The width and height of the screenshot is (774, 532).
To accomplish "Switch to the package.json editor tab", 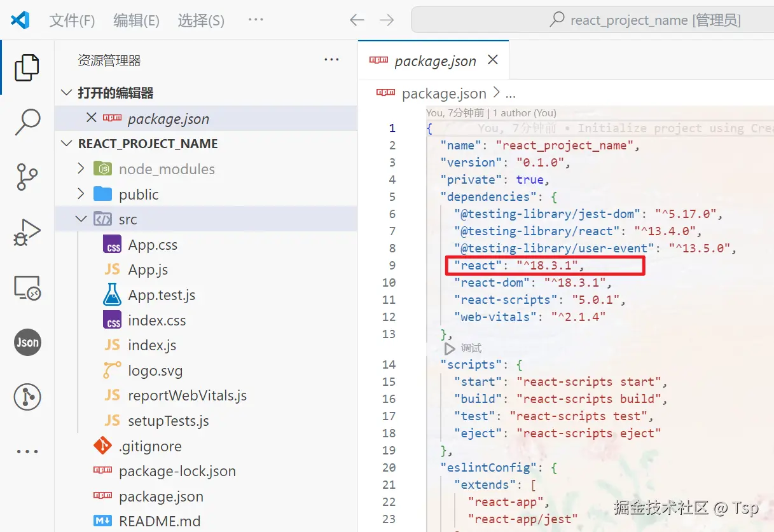I will click(435, 60).
